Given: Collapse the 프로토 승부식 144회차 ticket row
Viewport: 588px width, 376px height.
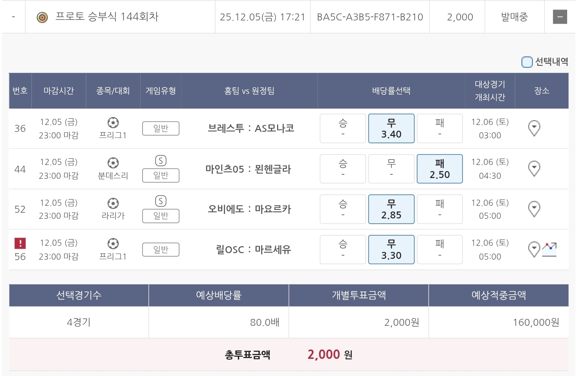Looking at the screenshot, I should pos(559,17).
